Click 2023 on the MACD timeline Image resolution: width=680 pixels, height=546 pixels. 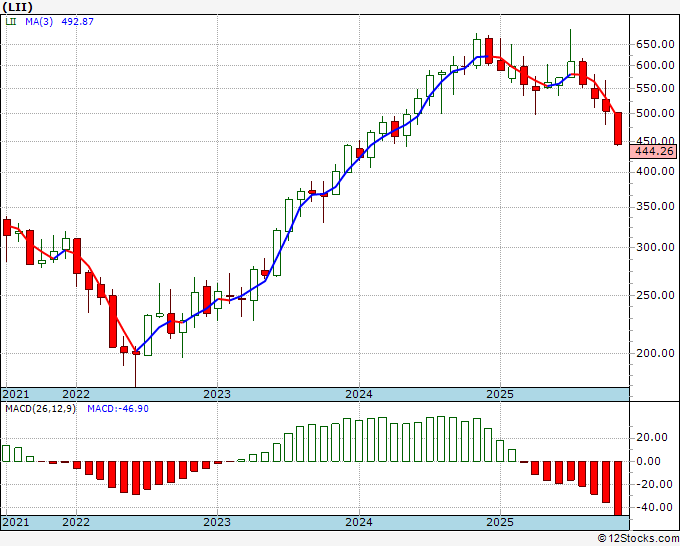(217, 522)
